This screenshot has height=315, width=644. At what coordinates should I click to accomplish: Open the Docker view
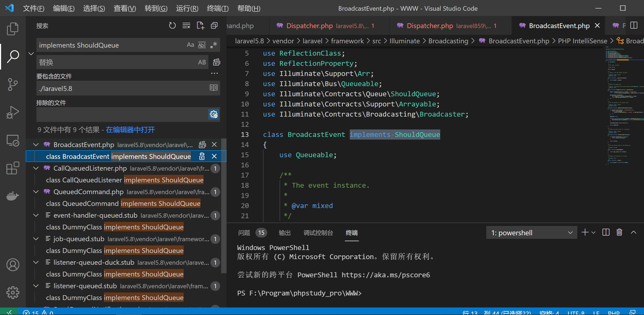pyautogui.click(x=13, y=196)
